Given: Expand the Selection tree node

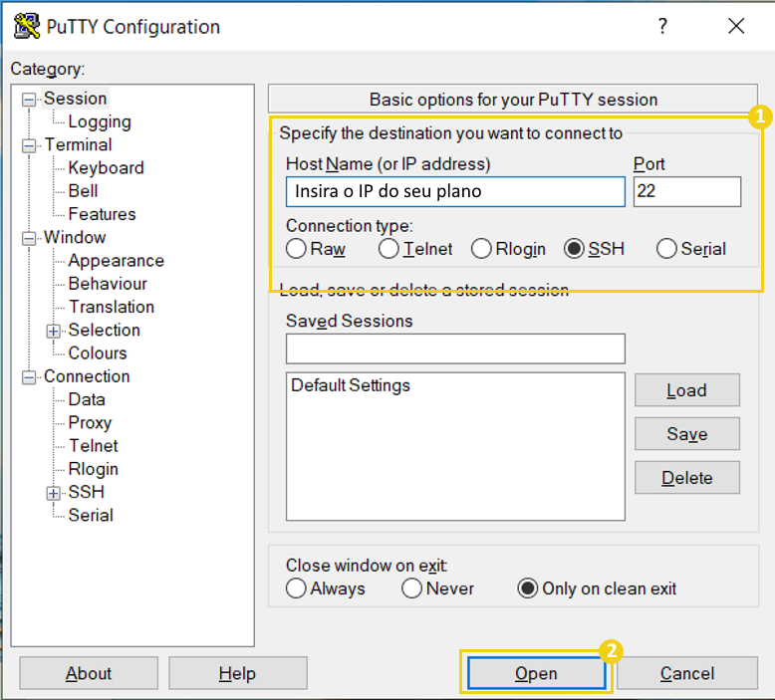Looking at the screenshot, I should [x=54, y=331].
